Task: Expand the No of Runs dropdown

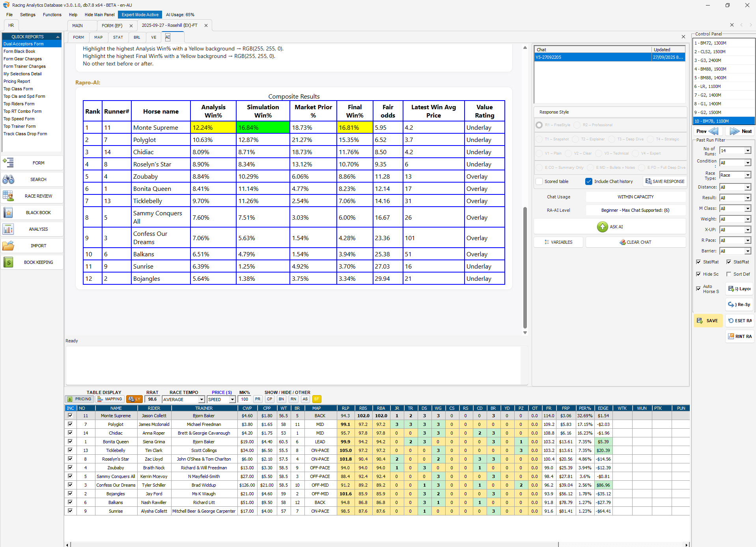Action: pyautogui.click(x=747, y=151)
